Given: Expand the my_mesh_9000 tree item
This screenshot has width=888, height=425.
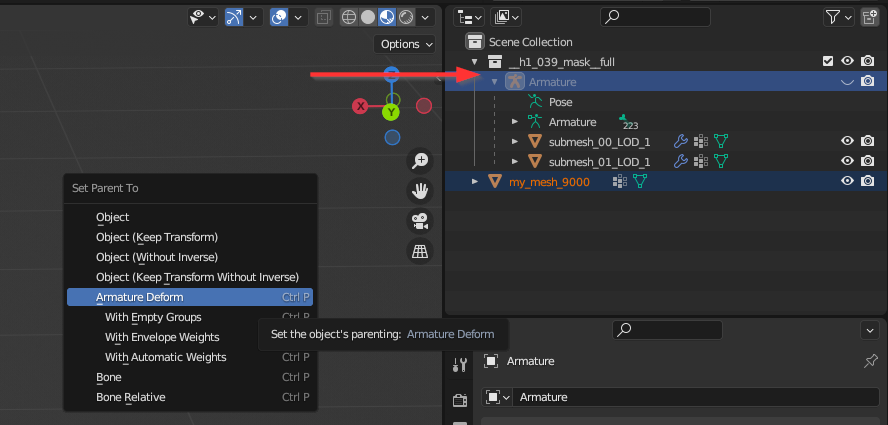Looking at the screenshot, I should pyautogui.click(x=475, y=181).
